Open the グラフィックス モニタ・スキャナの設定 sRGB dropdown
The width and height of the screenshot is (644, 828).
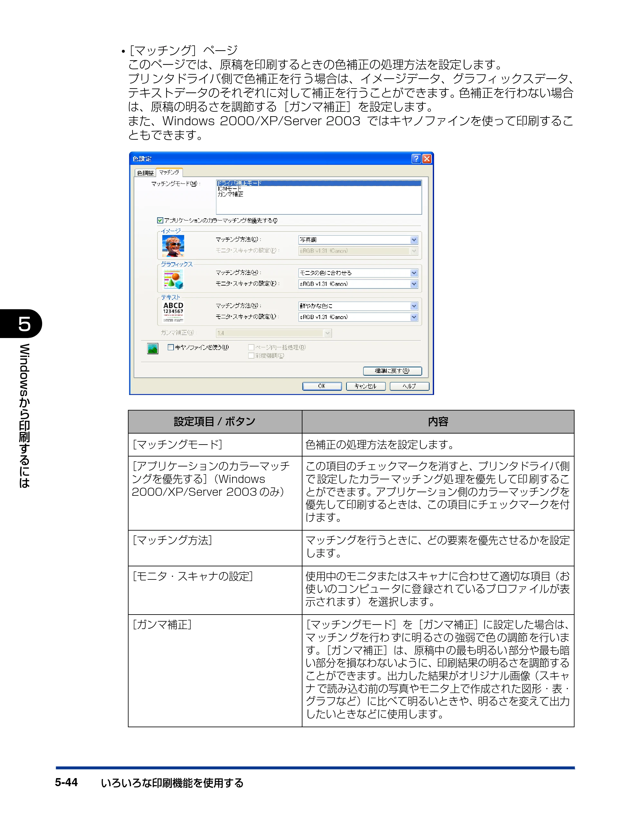click(358, 284)
